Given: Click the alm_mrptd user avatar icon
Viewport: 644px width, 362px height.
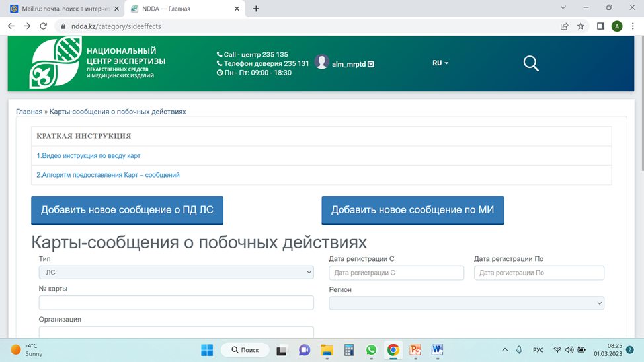Looking at the screenshot, I should click(x=321, y=62).
